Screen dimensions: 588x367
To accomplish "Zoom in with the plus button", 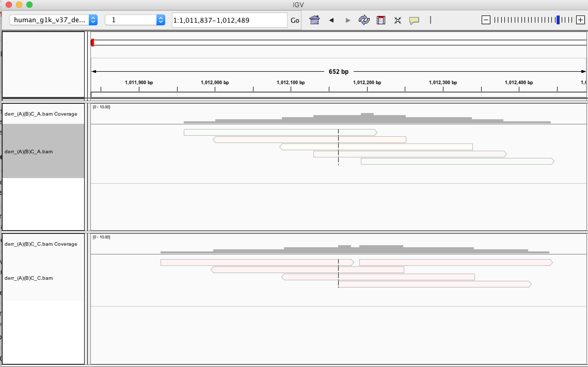I will (x=580, y=20).
